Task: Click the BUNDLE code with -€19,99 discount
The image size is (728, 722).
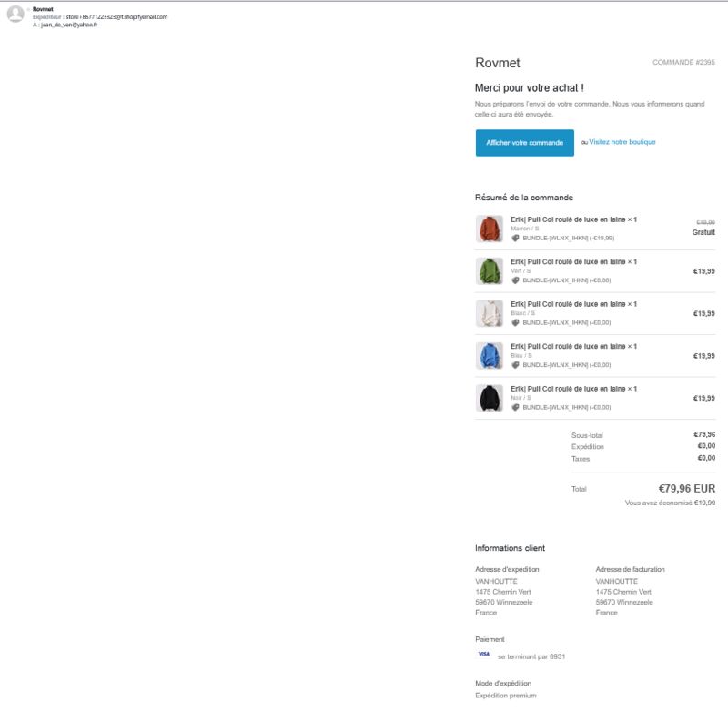Action: coord(568,238)
